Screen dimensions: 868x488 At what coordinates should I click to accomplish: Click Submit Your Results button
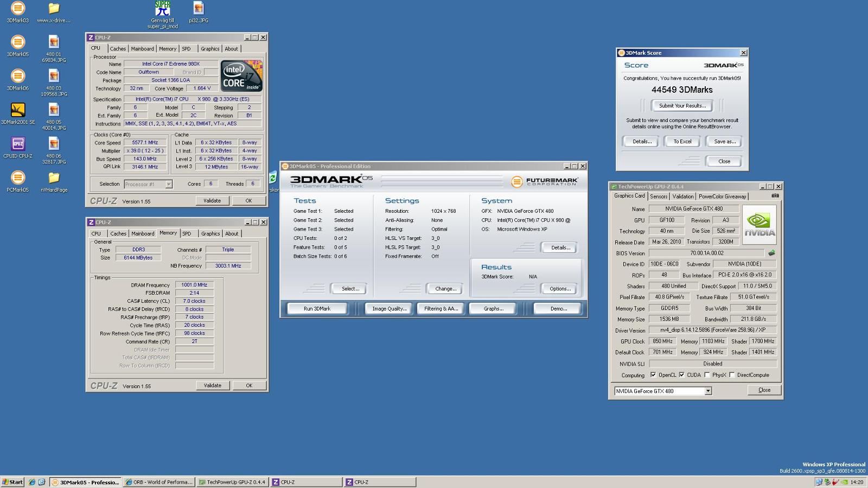[682, 106]
